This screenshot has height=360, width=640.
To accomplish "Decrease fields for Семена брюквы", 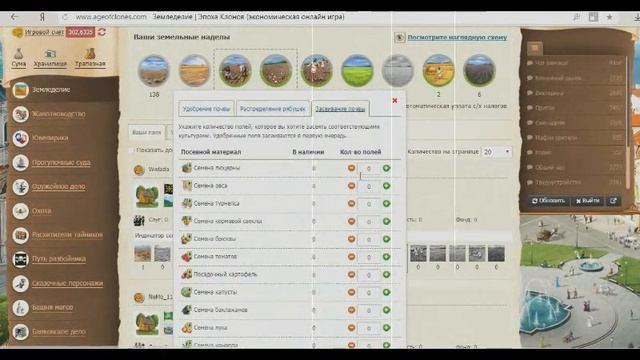I will [x=351, y=239].
